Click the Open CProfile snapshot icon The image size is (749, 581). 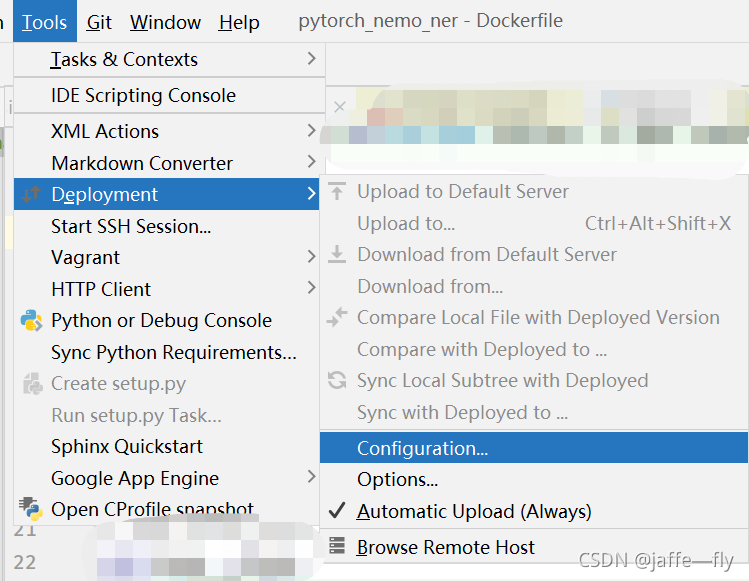[31, 510]
